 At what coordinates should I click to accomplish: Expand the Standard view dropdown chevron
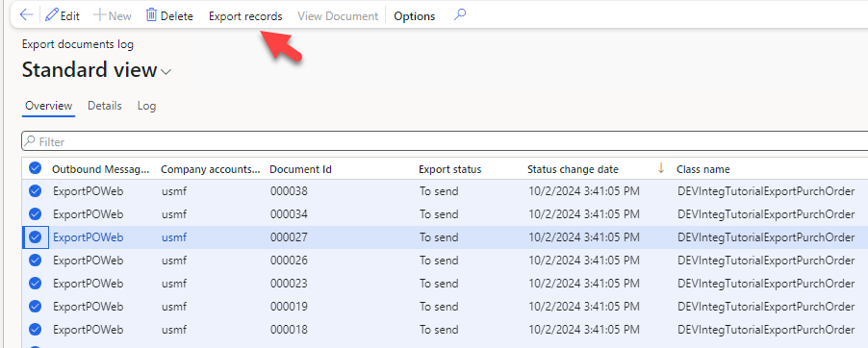(x=166, y=72)
